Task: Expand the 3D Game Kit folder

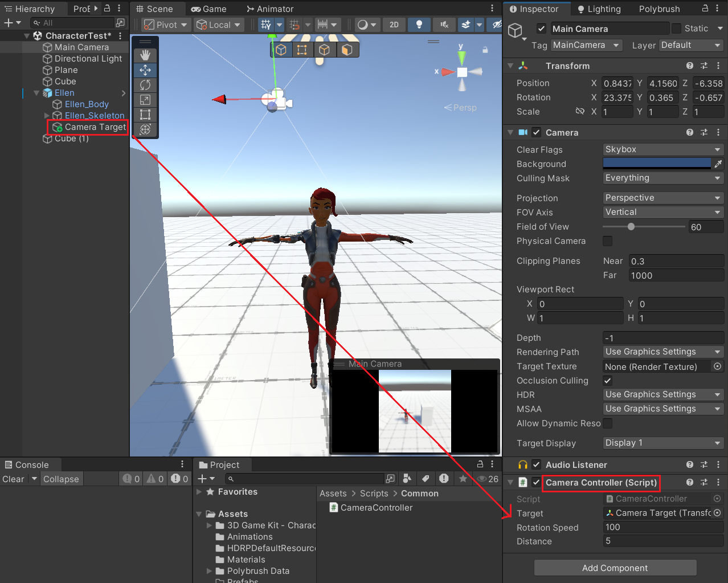Action: pos(210,525)
